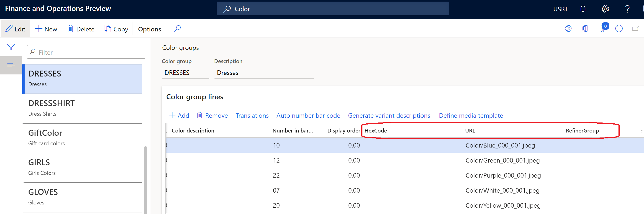Click the Copy icon in the action pane
This screenshot has height=214, width=644.
click(108, 28)
